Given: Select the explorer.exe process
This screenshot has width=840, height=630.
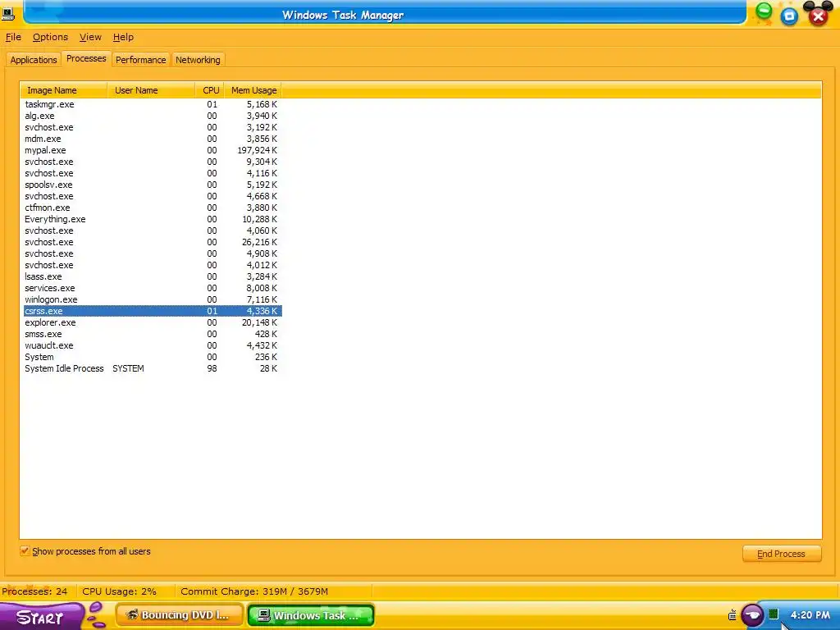Looking at the screenshot, I should tap(152, 322).
